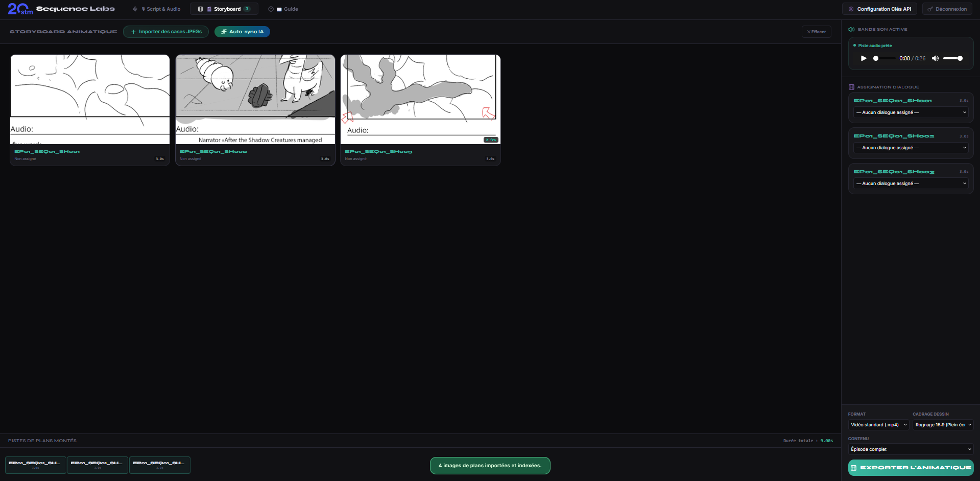The image size is (980, 481).
Task: Switch to the Script & Audio tab
Action: tap(157, 9)
